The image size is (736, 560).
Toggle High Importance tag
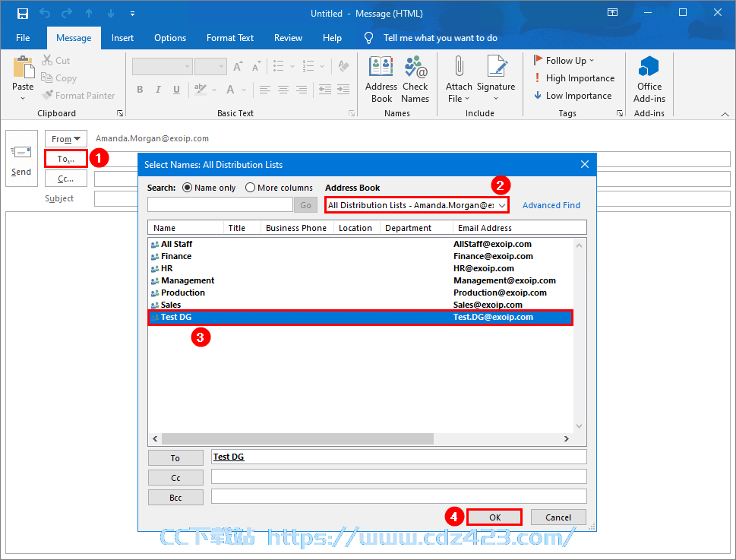(574, 78)
